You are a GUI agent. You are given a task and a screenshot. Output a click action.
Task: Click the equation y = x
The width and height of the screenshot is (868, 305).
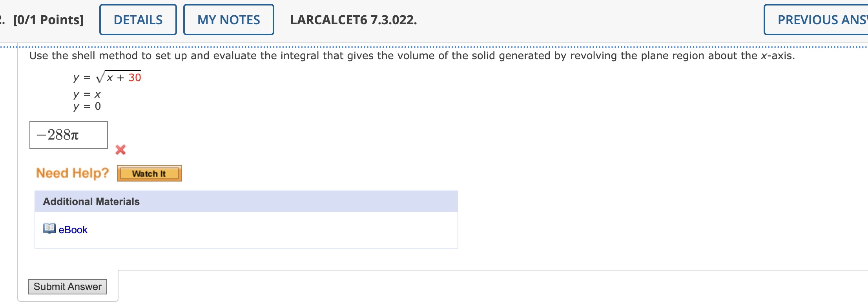(87, 94)
